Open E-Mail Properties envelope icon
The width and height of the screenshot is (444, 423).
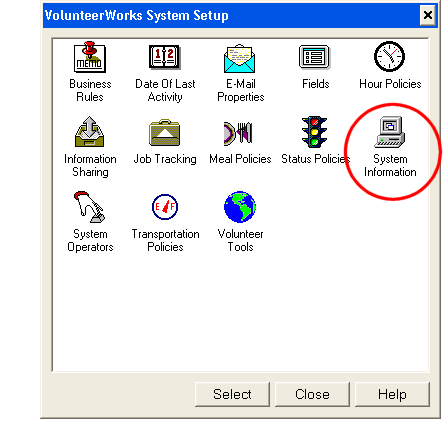(x=240, y=58)
